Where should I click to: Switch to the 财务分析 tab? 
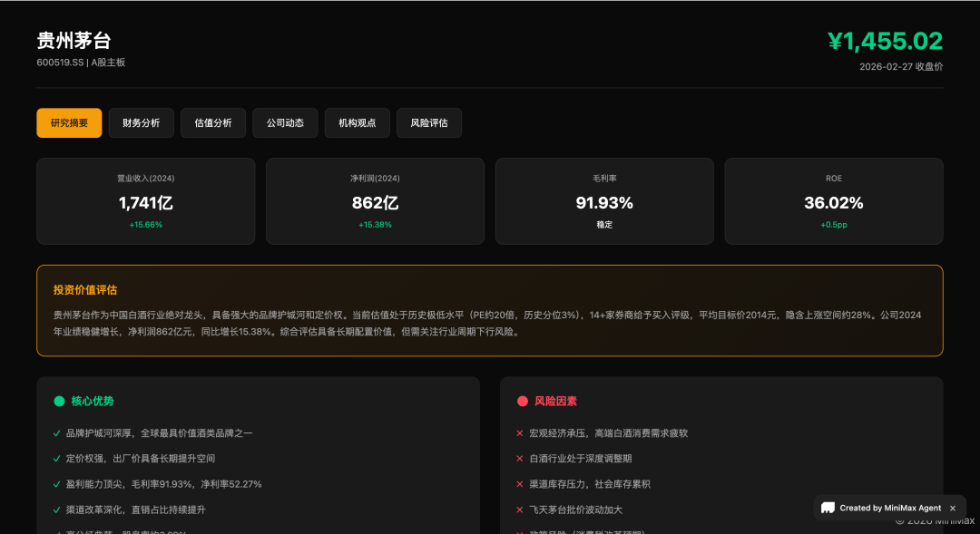click(142, 123)
